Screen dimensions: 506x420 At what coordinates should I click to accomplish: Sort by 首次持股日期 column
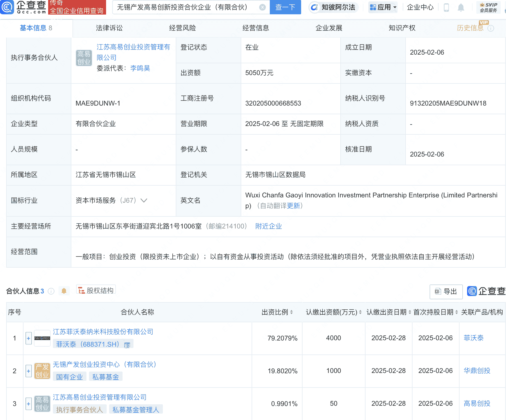tap(456, 312)
